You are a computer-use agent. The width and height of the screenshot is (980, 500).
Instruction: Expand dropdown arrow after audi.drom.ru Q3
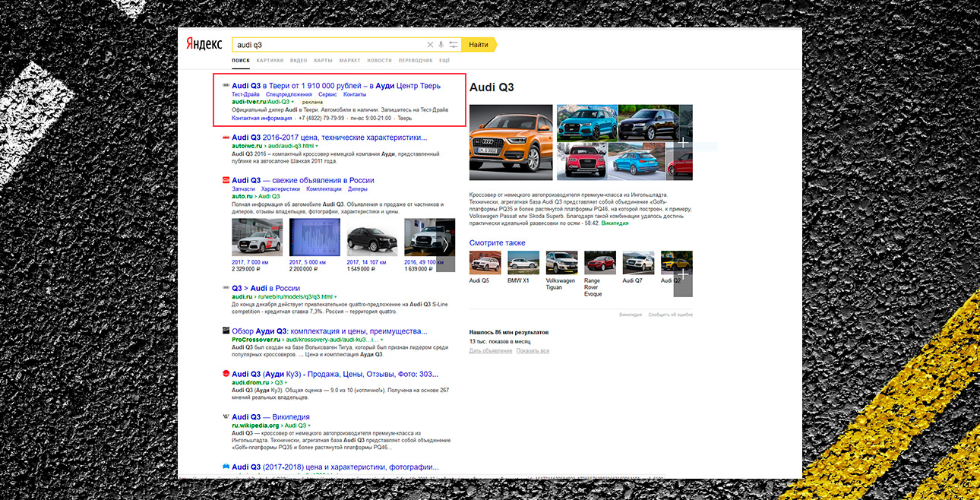pyautogui.click(x=286, y=383)
